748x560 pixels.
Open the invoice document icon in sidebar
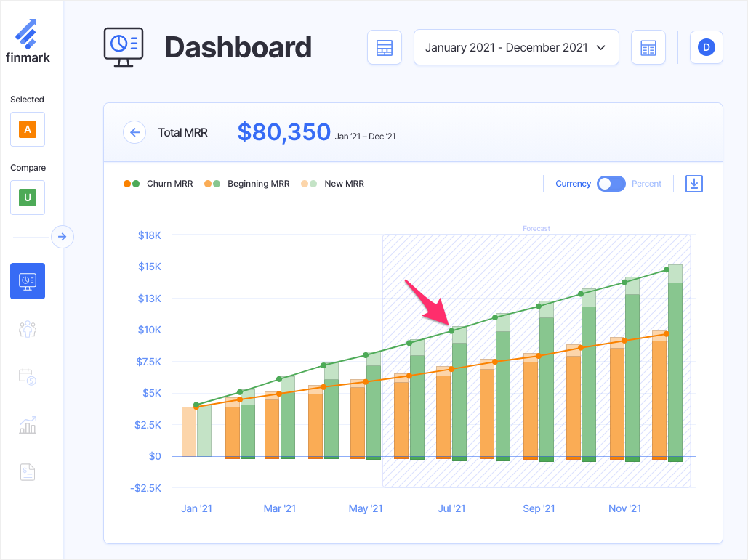coord(28,473)
